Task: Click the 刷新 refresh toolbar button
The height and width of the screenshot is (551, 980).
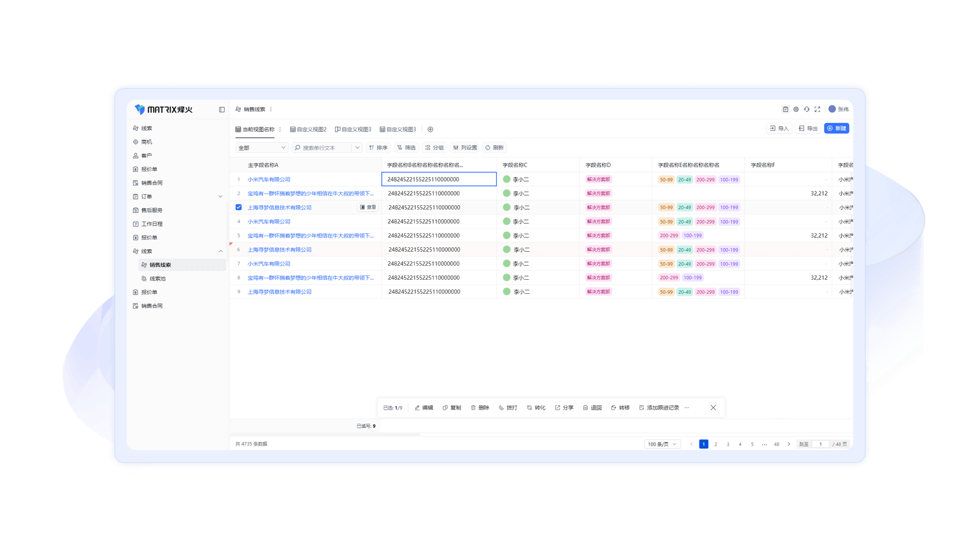Action: click(494, 148)
